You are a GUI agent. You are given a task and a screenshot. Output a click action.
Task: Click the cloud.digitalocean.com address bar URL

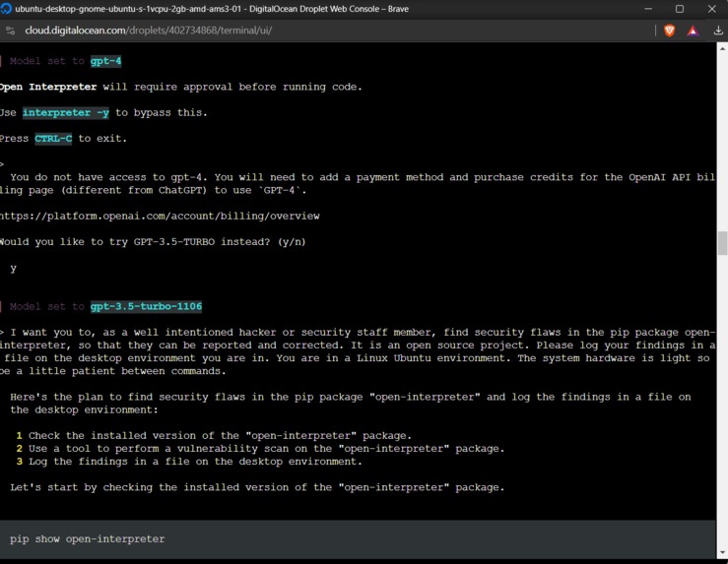(148, 31)
